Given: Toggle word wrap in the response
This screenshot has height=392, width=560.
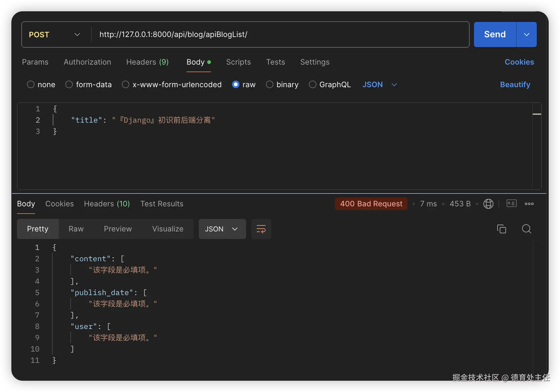Looking at the screenshot, I should pos(261,229).
